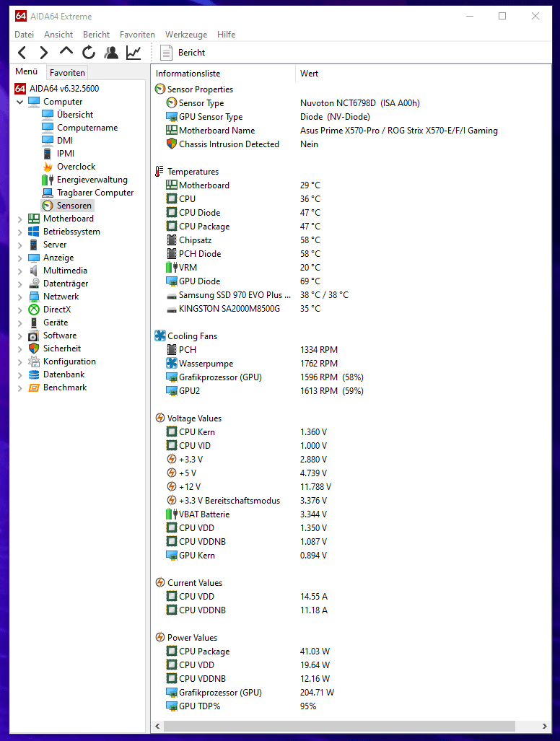Click the Benchmark orange icon

pyautogui.click(x=34, y=387)
